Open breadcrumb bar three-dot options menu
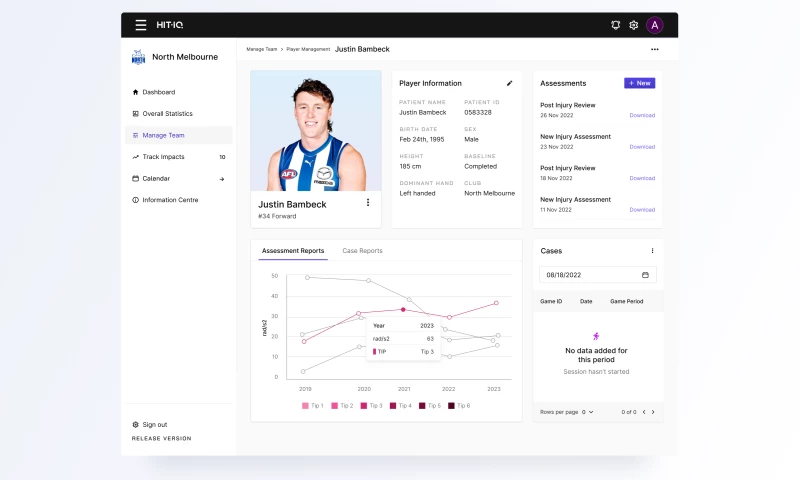The height and width of the screenshot is (480, 800). pos(655,49)
